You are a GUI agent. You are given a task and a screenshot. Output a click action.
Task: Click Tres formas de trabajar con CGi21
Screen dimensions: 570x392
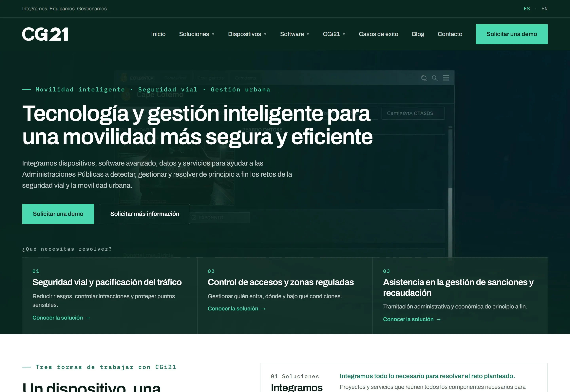point(106,367)
